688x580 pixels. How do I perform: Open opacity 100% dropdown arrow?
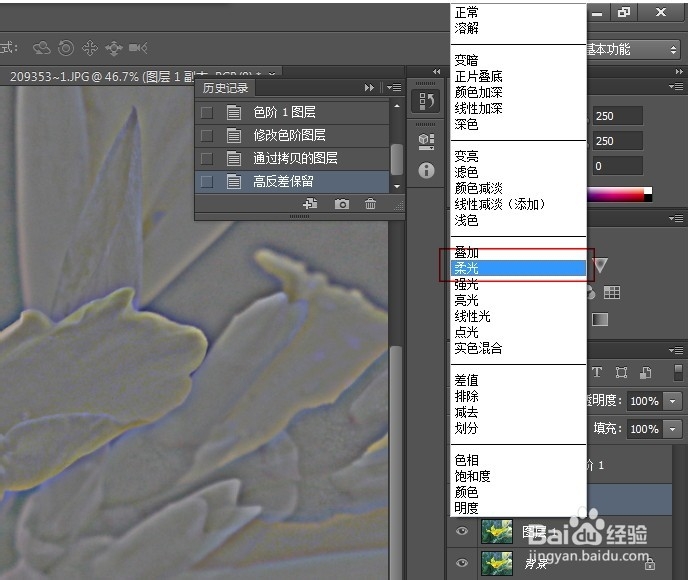point(673,401)
